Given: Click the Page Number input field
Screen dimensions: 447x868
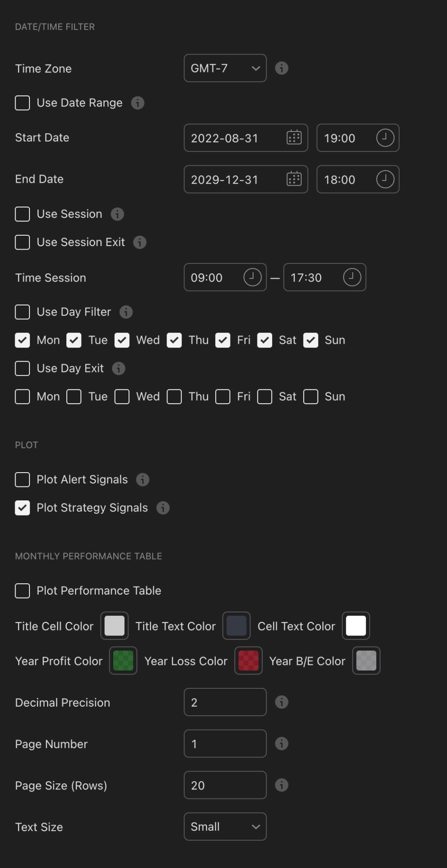Looking at the screenshot, I should point(225,743).
